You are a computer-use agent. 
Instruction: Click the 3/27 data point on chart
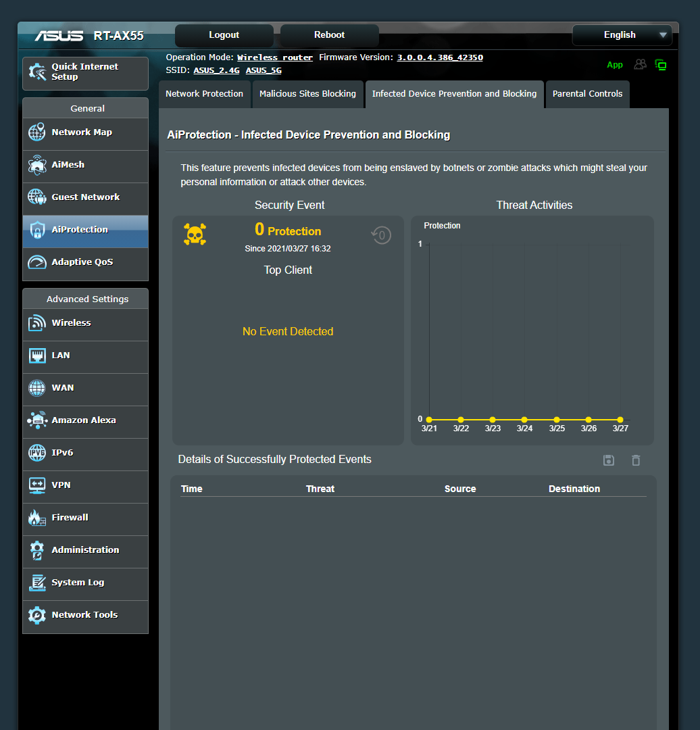coord(620,420)
